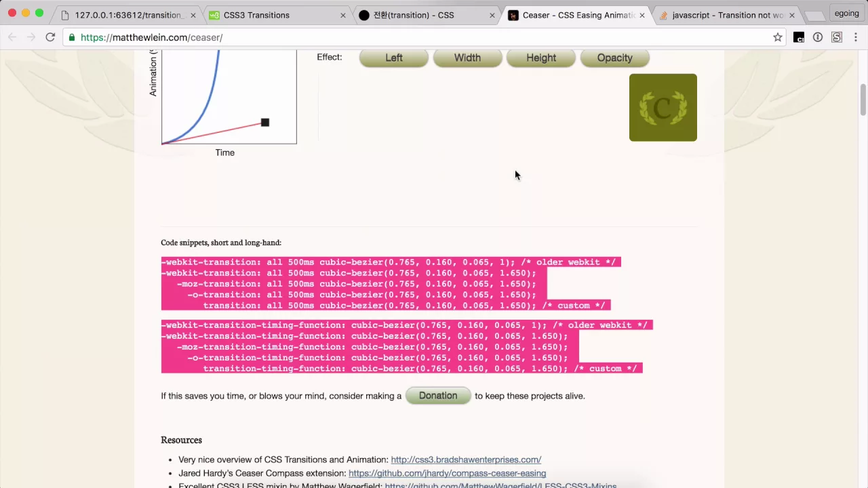
Task: Close the CSS3 Transitions tab
Action: [343, 15]
